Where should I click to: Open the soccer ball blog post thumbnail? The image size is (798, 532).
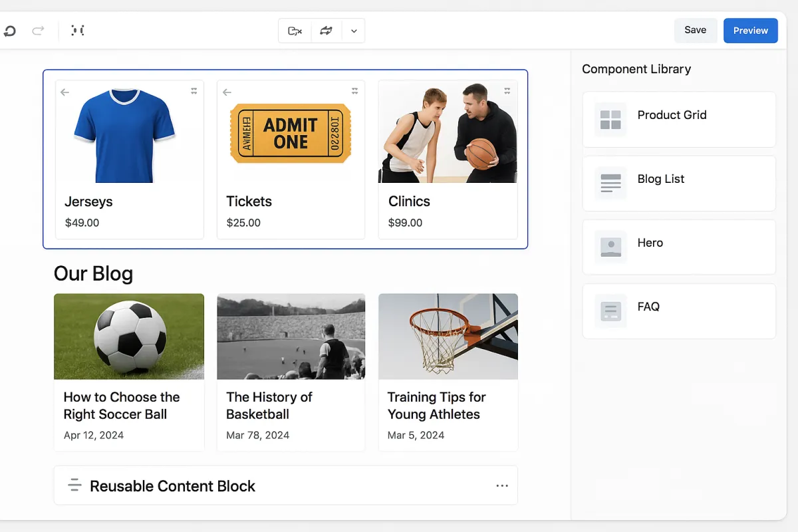[x=129, y=336]
